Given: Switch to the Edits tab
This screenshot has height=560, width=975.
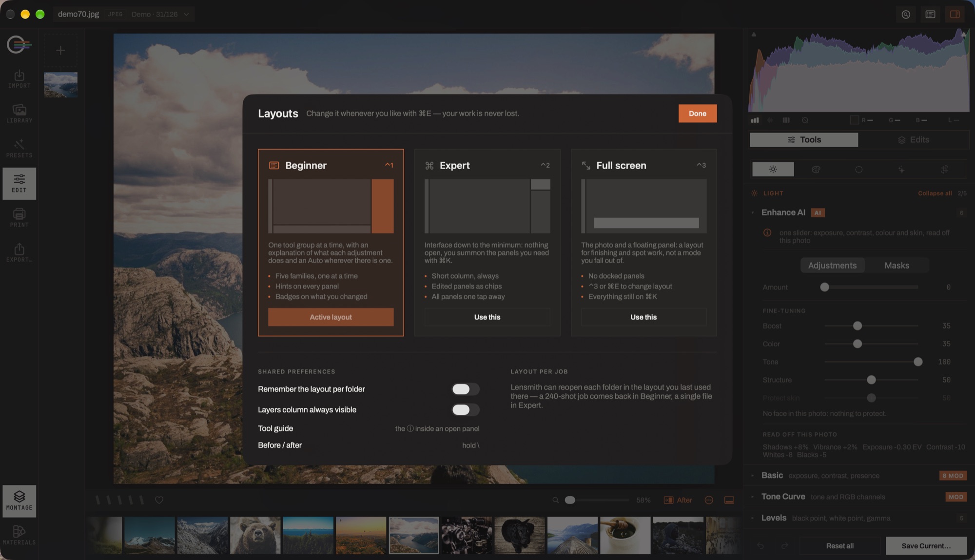Looking at the screenshot, I should [914, 140].
